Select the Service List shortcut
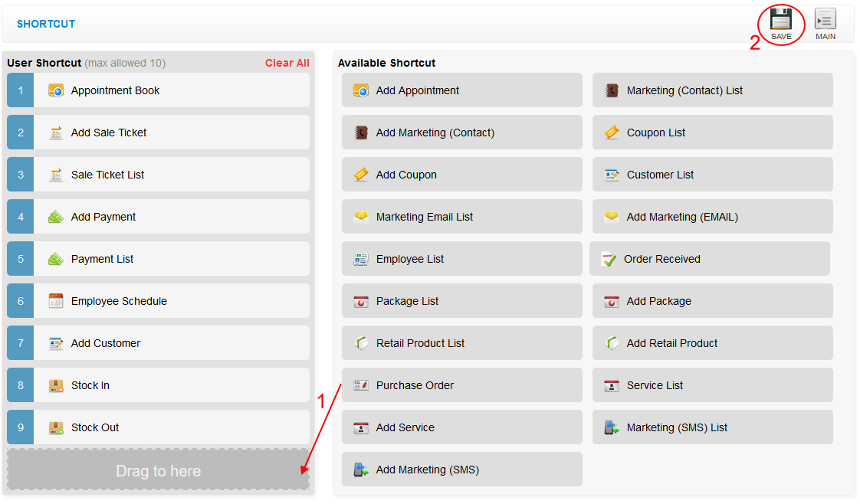Image resolution: width=860 pixels, height=504 pixels. click(x=712, y=385)
